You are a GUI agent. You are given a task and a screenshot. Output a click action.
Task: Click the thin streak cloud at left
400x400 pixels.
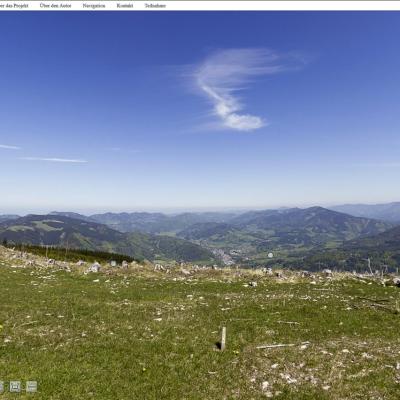tap(53, 160)
